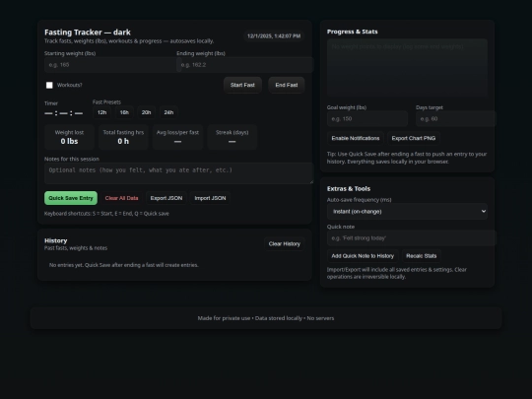Screen dimensions: 532x399
Task: Pick the 20h fast preset
Action: (146, 112)
